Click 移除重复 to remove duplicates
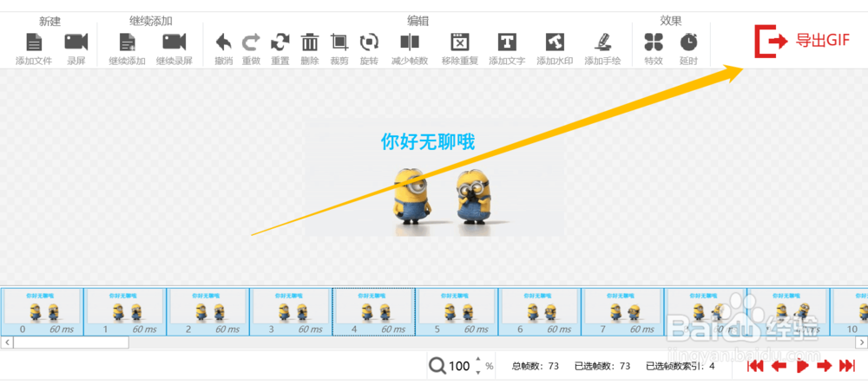868x385 pixels. click(460, 42)
